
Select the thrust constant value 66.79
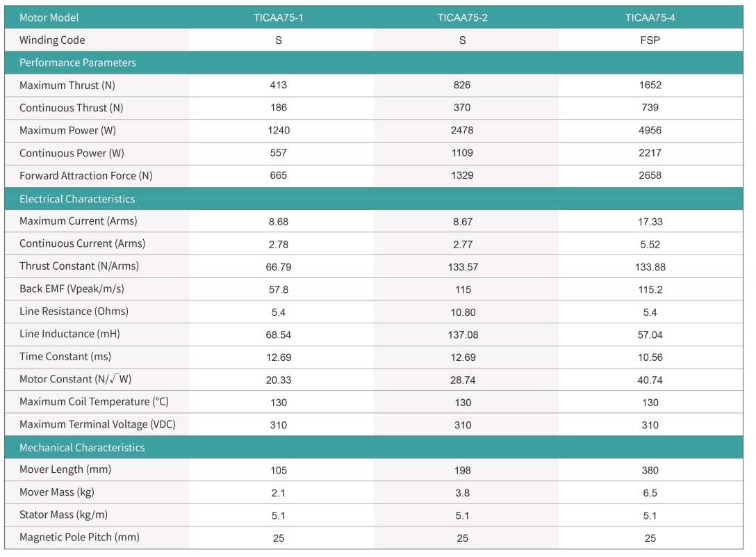pos(278,267)
